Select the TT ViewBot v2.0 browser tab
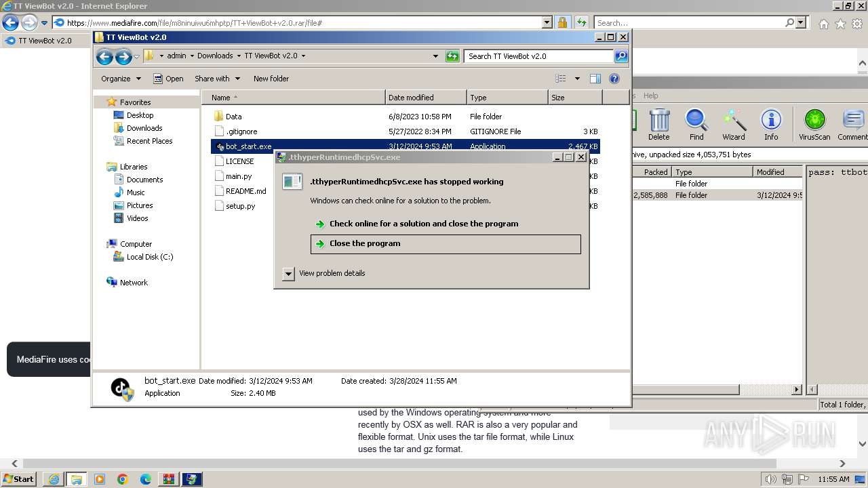Image resolution: width=868 pixels, height=488 pixels. [45, 41]
